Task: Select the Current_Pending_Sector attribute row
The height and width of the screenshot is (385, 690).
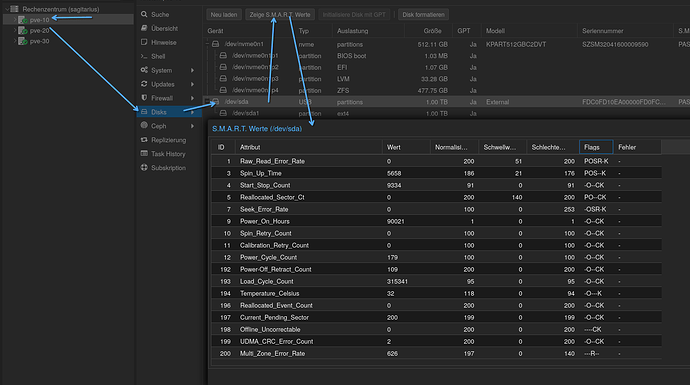Action: [436, 317]
